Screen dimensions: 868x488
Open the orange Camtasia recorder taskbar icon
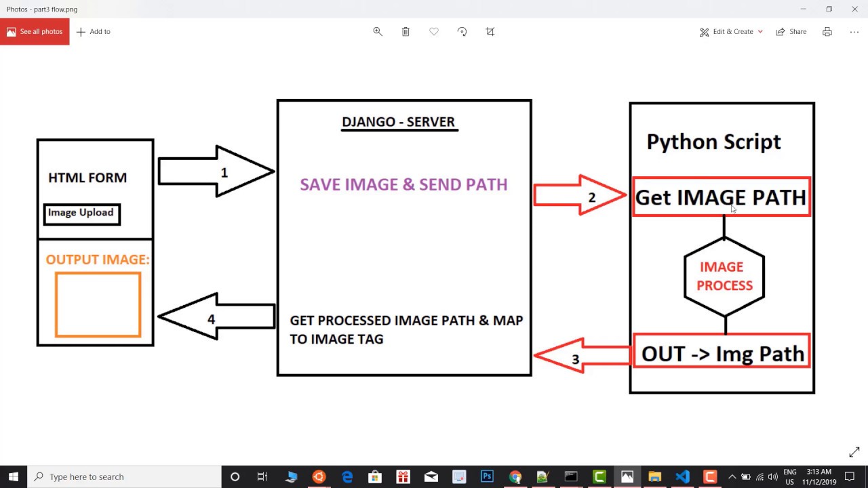coord(710,476)
